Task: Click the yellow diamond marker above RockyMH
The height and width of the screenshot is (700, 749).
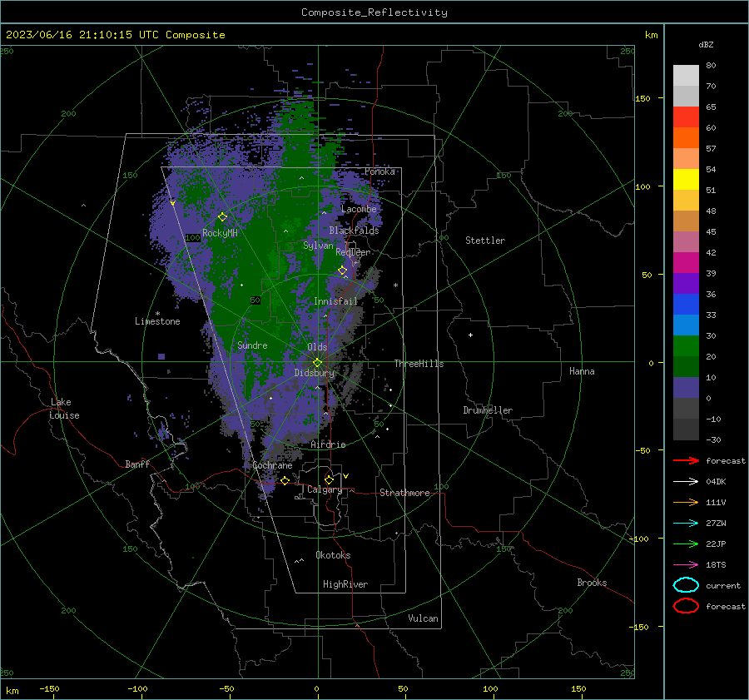Action: pyautogui.click(x=222, y=217)
